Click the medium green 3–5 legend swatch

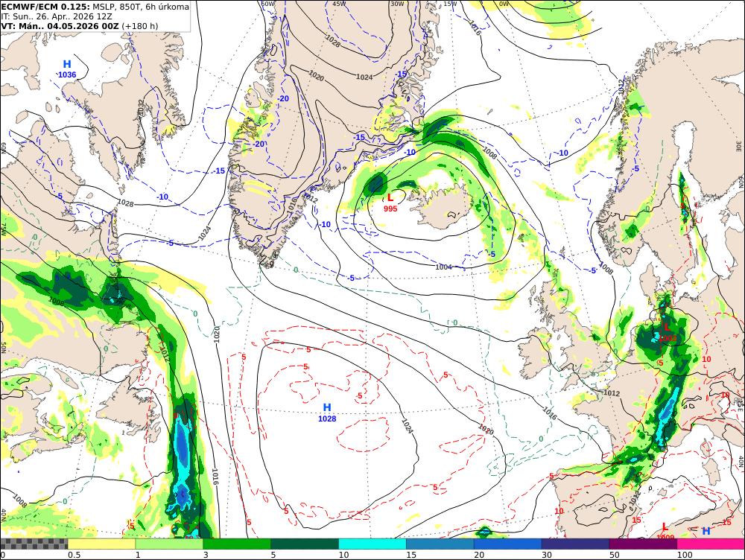(237, 544)
